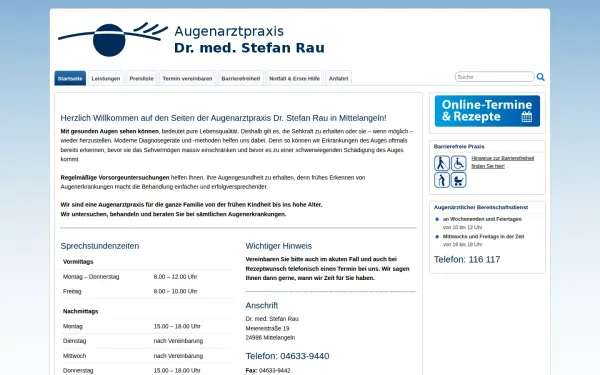Image resolution: width=600 pixels, height=375 pixels.
Task: Click the Montag – Donnerstag row
Action: click(147, 277)
